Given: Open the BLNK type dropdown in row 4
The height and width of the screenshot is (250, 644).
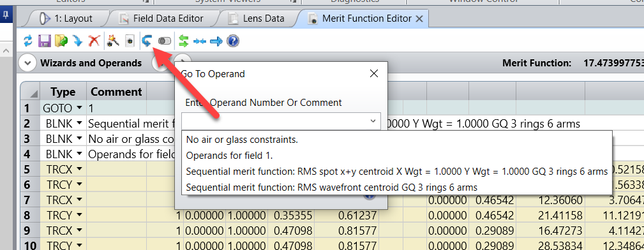Looking at the screenshot, I should click(x=79, y=154).
